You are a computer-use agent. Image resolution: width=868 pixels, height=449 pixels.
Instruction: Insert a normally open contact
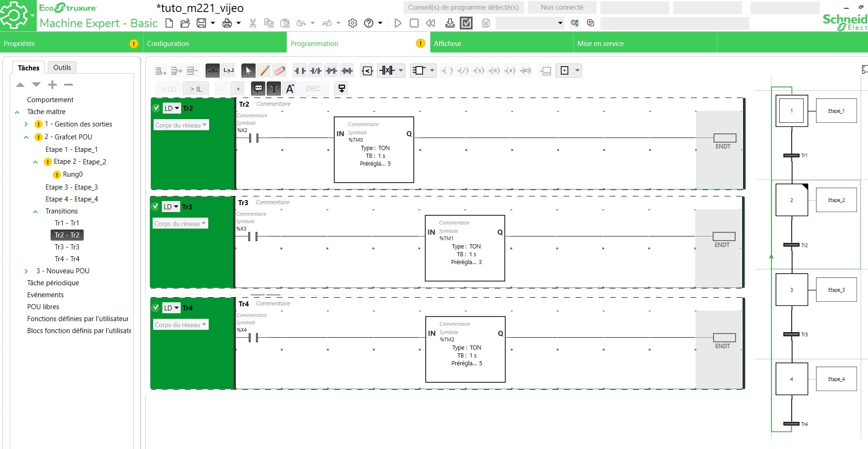point(300,70)
